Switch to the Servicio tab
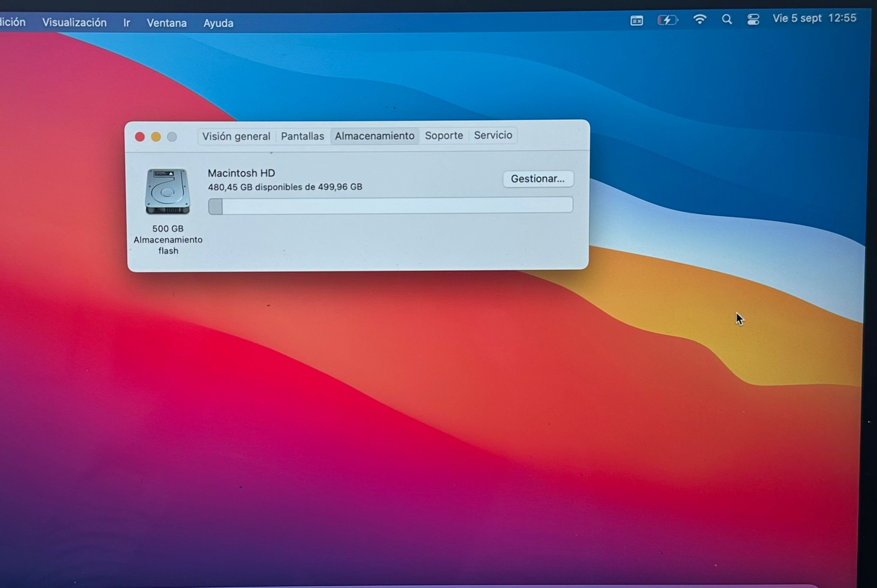This screenshot has width=877, height=588. click(x=492, y=135)
